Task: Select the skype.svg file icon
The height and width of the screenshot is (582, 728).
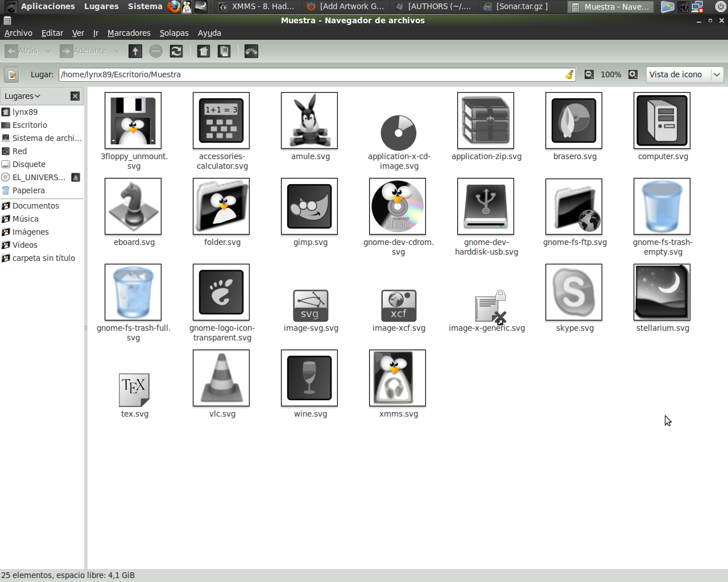Action: coord(574,292)
